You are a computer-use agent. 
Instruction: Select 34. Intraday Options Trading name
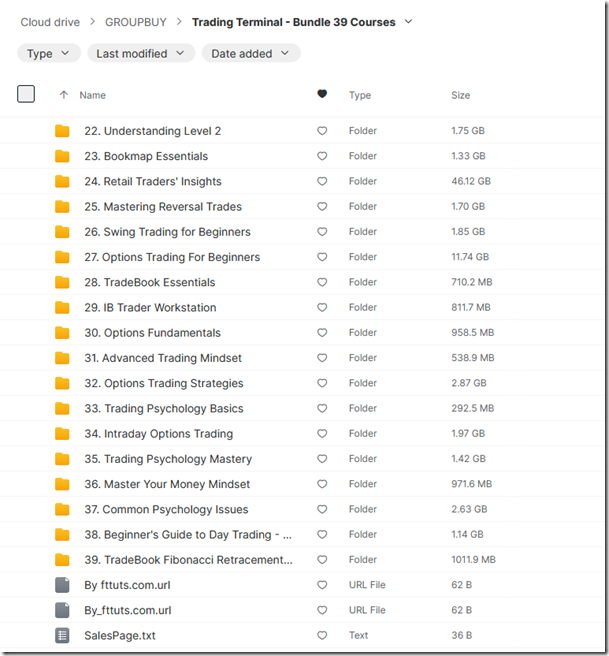(x=159, y=434)
